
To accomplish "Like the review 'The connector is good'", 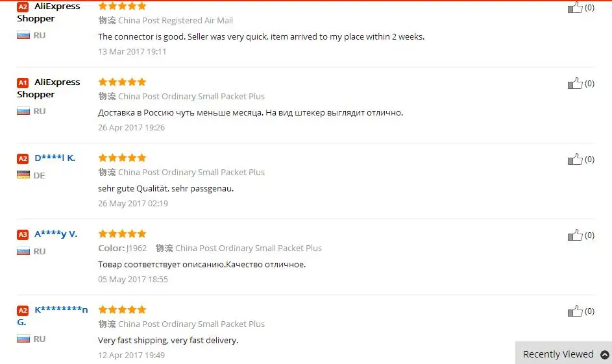I will [x=575, y=8].
